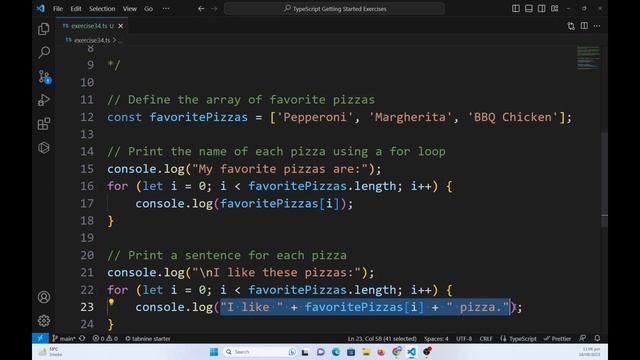Close the exercise34.ts tab
Screen dimensions: 640x360
pos(121,26)
